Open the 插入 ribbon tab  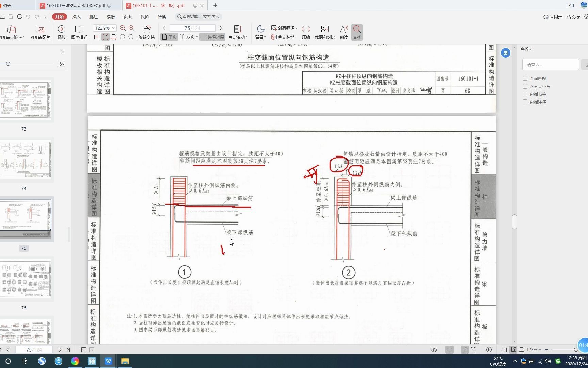coord(77,17)
